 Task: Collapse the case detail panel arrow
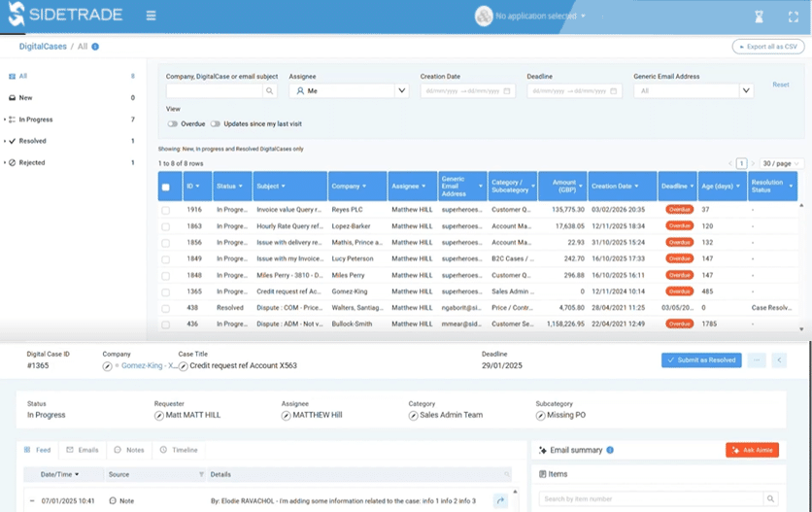[779, 360]
